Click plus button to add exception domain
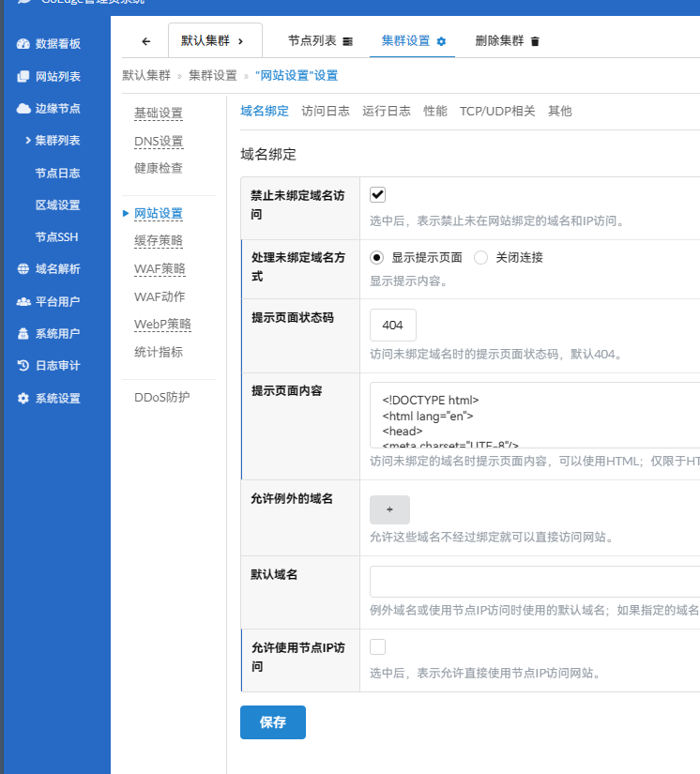This screenshot has width=700, height=774. click(389, 509)
